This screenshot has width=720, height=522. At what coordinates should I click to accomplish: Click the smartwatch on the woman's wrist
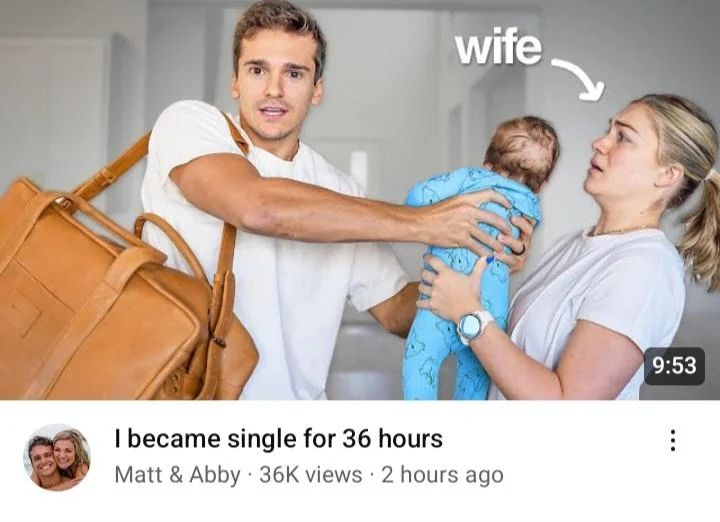pos(473,326)
